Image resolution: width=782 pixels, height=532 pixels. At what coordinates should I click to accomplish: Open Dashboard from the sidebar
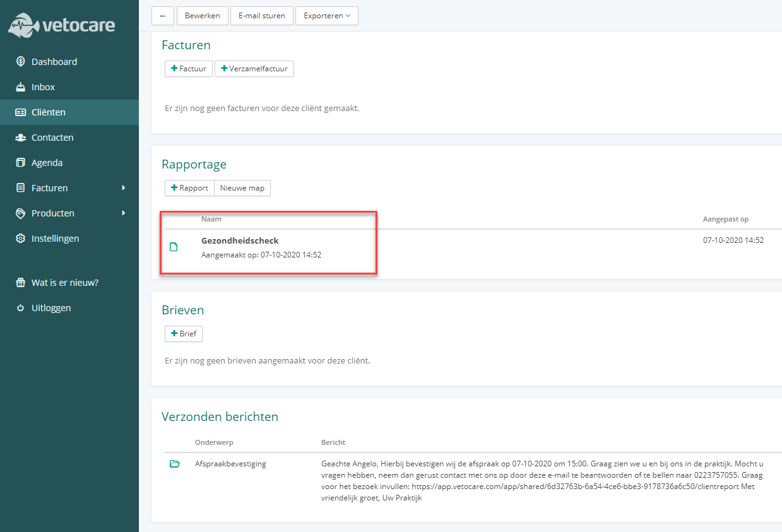point(69,62)
